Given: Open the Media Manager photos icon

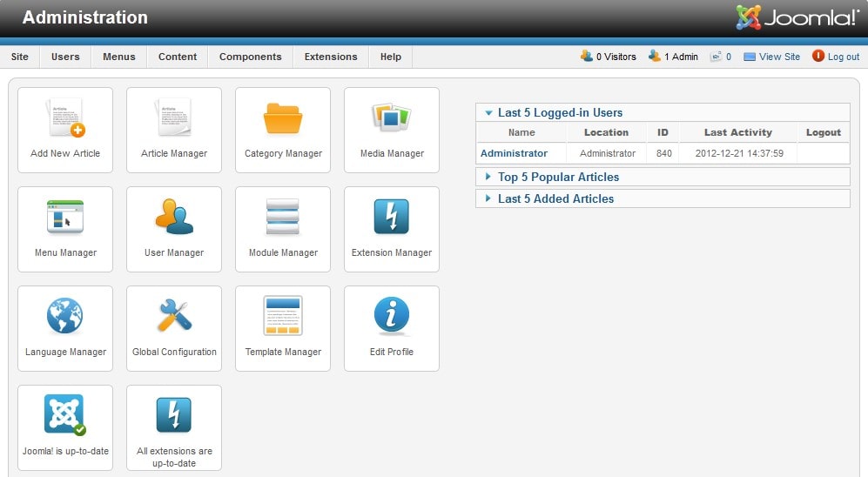Looking at the screenshot, I should [x=392, y=117].
